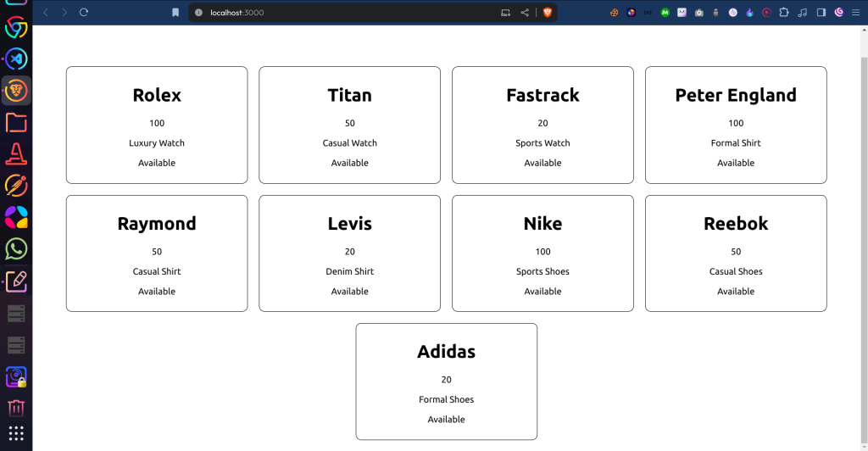Click the Peter England heading
Viewport: 868px width, 451px height.
point(736,95)
